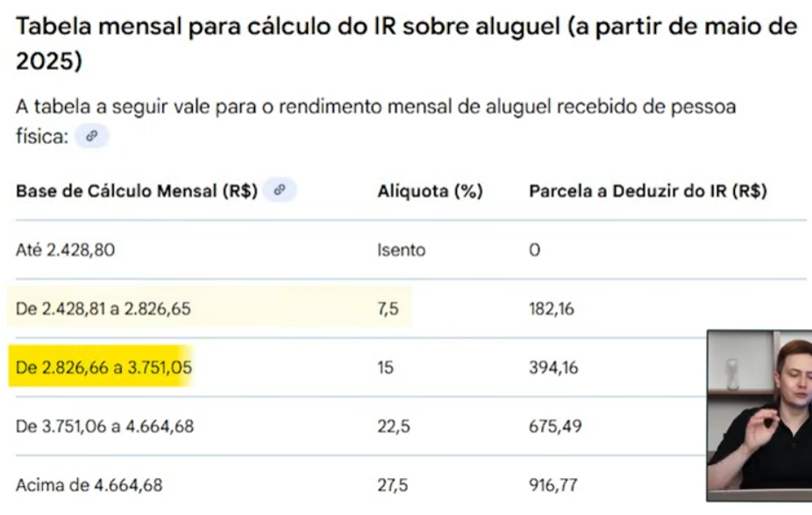Click the "Acima de 4.664,68" row cell
Screen dimensions: 812x515
click(x=89, y=485)
